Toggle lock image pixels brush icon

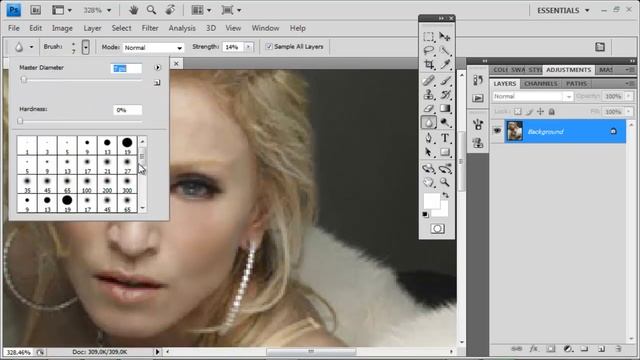pyautogui.click(x=529, y=111)
